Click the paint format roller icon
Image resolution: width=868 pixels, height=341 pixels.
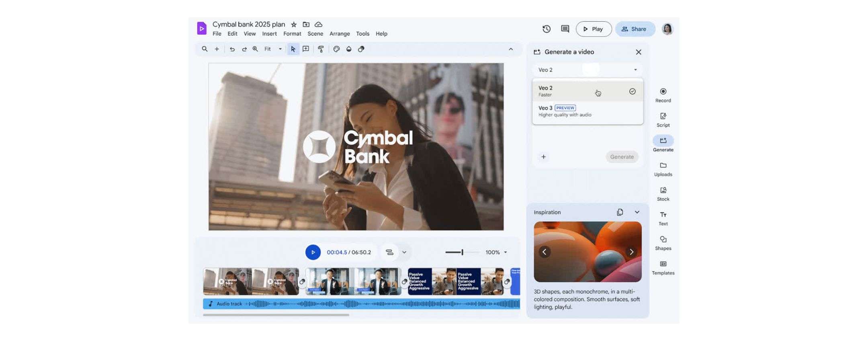pos(321,49)
